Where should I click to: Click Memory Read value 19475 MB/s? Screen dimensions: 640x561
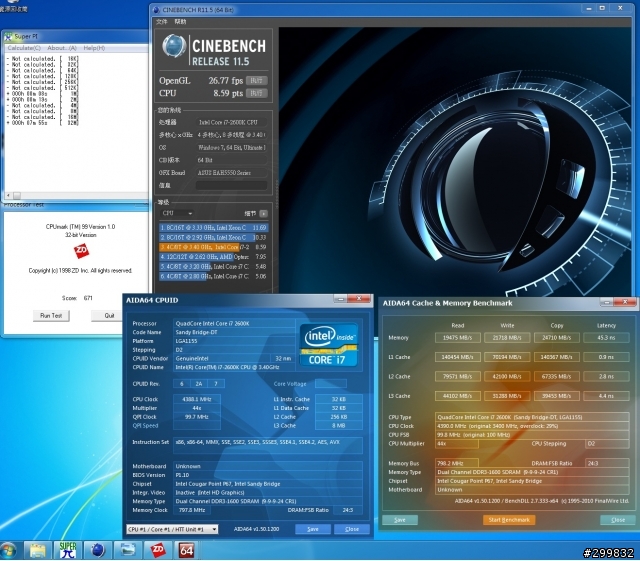point(457,338)
